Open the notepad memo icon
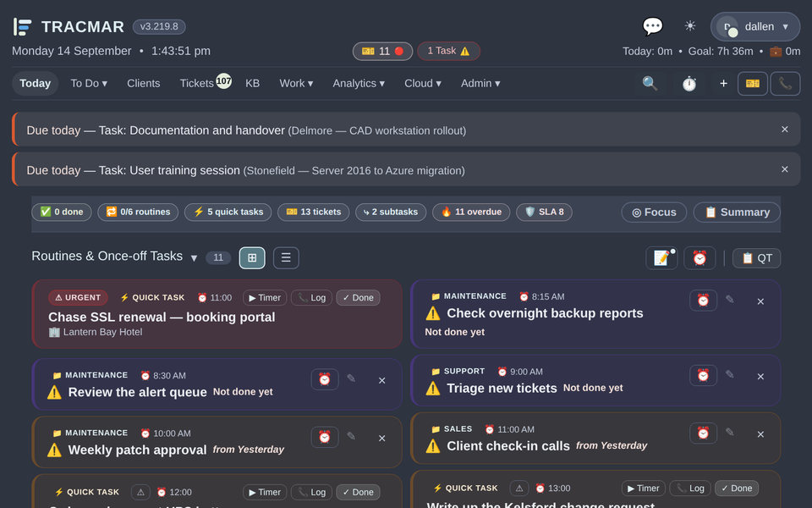The width and height of the screenshot is (812, 508). click(x=661, y=257)
